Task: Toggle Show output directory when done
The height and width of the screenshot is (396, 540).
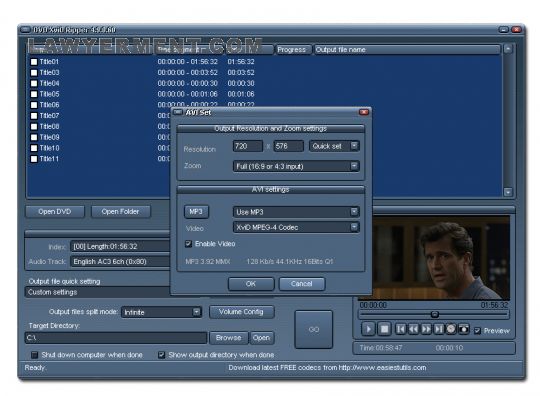Action: [x=162, y=355]
